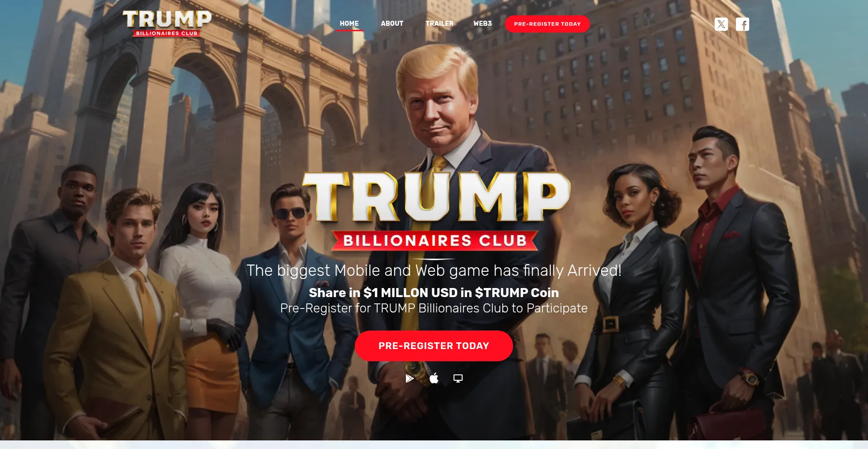868x449 pixels.
Task: Open the Facebook social icon
Action: pyautogui.click(x=742, y=24)
